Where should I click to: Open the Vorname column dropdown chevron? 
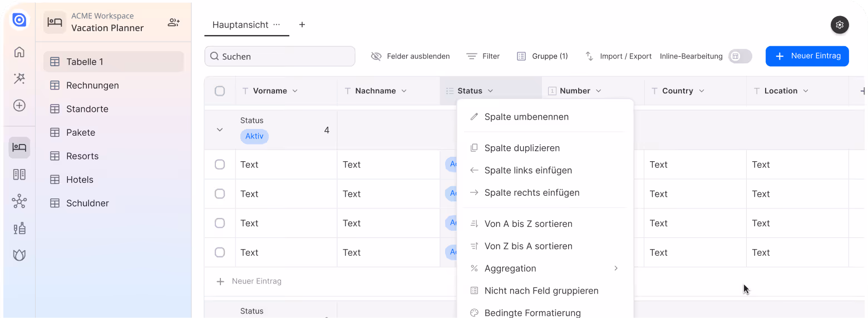coord(295,91)
